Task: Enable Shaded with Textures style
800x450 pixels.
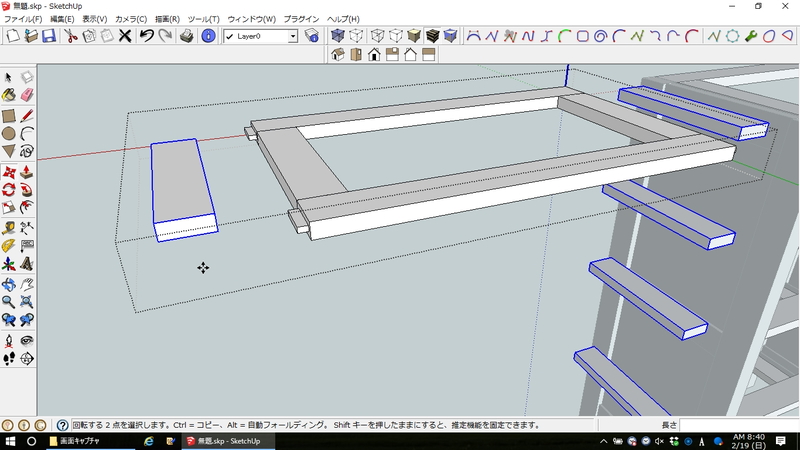Action: coord(432,36)
